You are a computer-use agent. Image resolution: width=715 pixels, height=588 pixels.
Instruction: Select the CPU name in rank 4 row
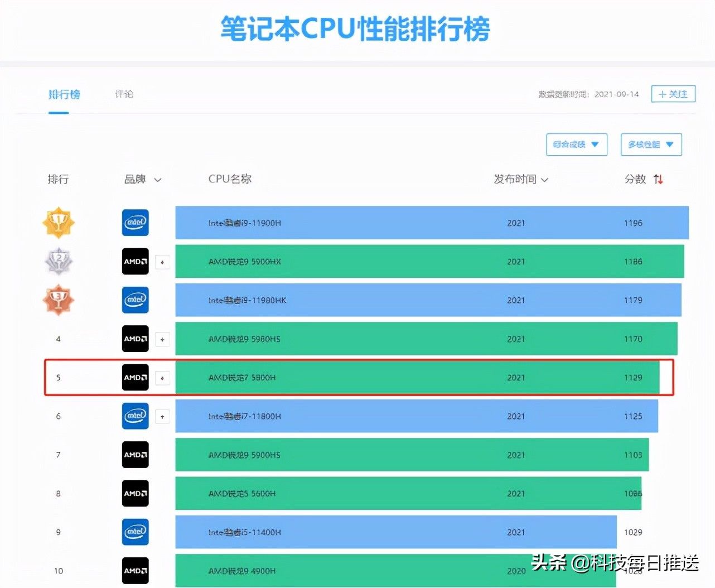244,339
